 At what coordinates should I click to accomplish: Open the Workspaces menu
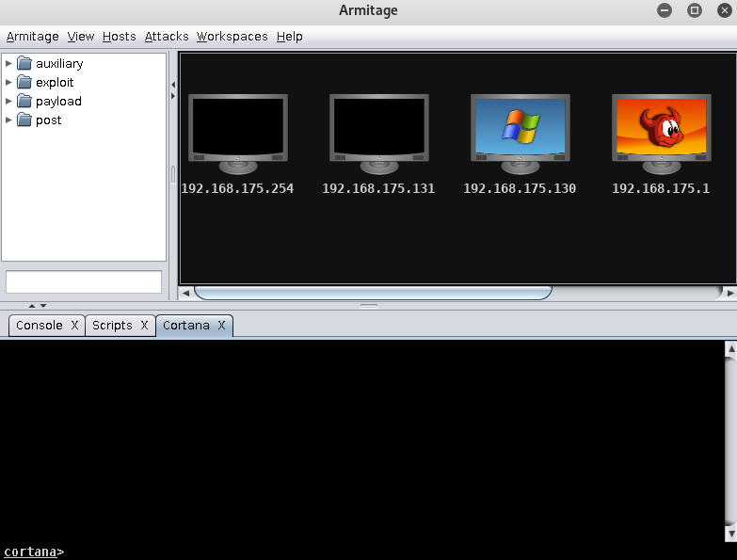[x=232, y=37]
